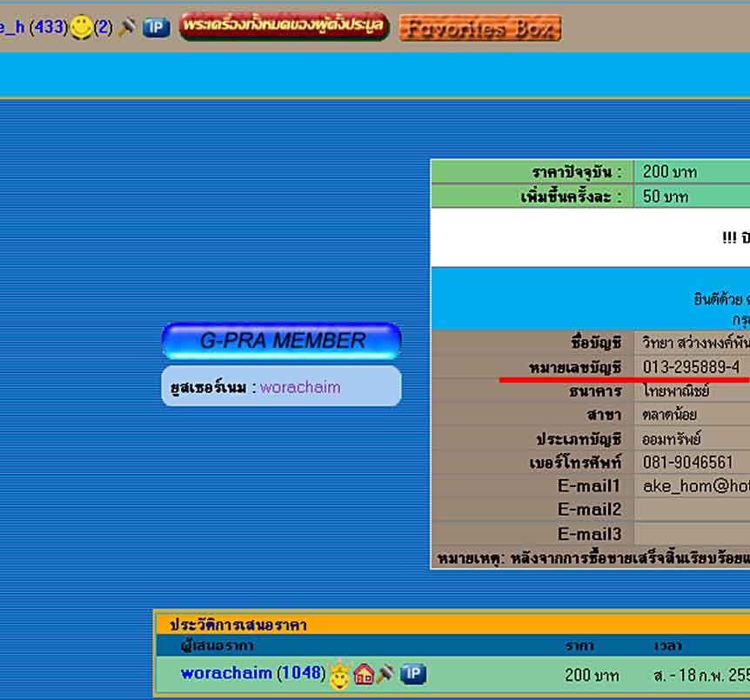Click the current price 200 บาท cell
Screen dimensions: 750x700
pos(669,172)
